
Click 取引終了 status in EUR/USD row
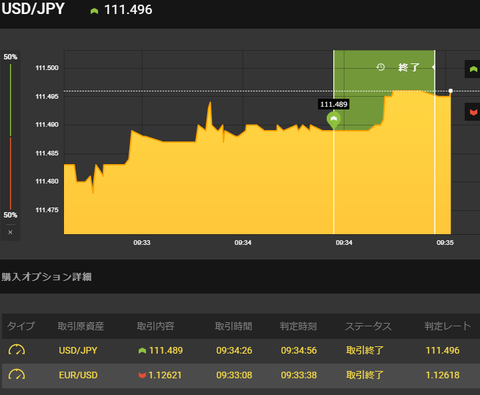click(365, 375)
